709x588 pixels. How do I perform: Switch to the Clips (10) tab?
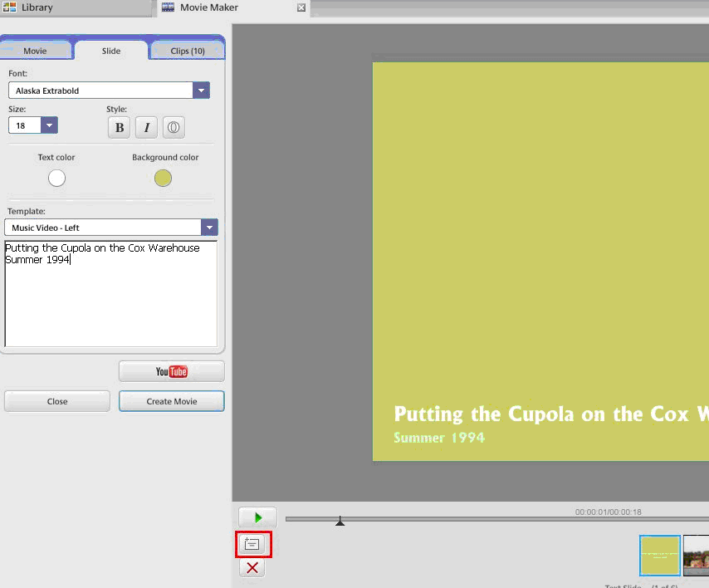(188, 51)
